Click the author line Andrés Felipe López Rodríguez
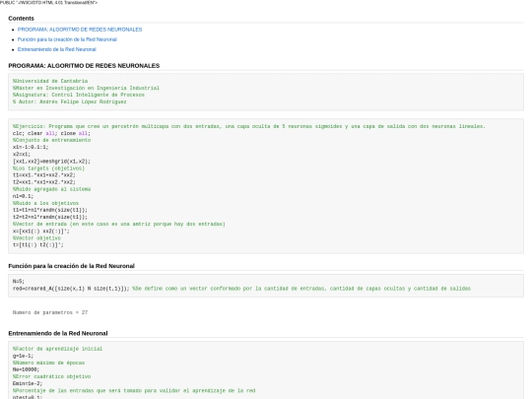The width and height of the screenshot is (532, 399). 70,101
